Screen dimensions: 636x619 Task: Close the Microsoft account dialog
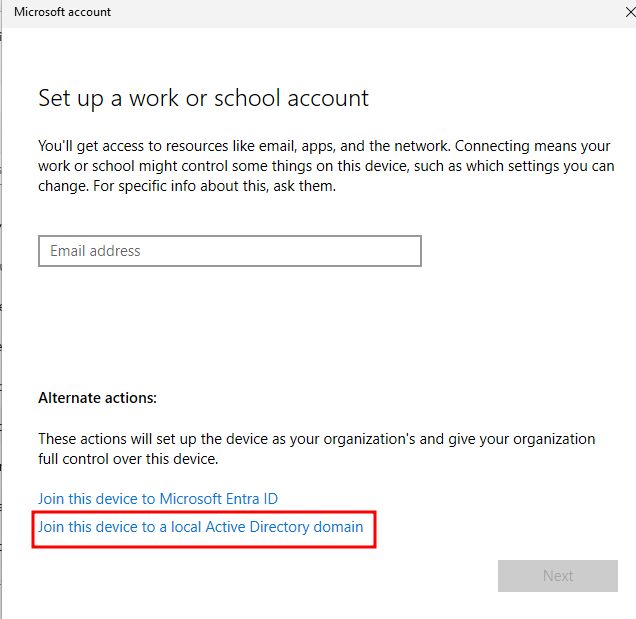[x=627, y=12]
